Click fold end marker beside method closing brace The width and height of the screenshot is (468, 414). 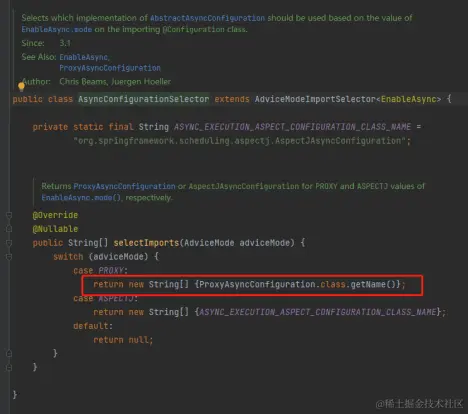coord(9,367)
